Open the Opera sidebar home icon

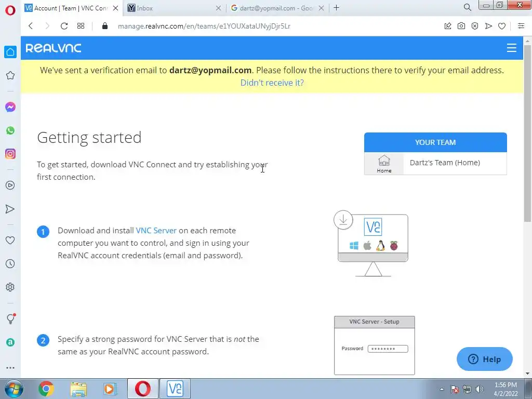[x=10, y=52]
